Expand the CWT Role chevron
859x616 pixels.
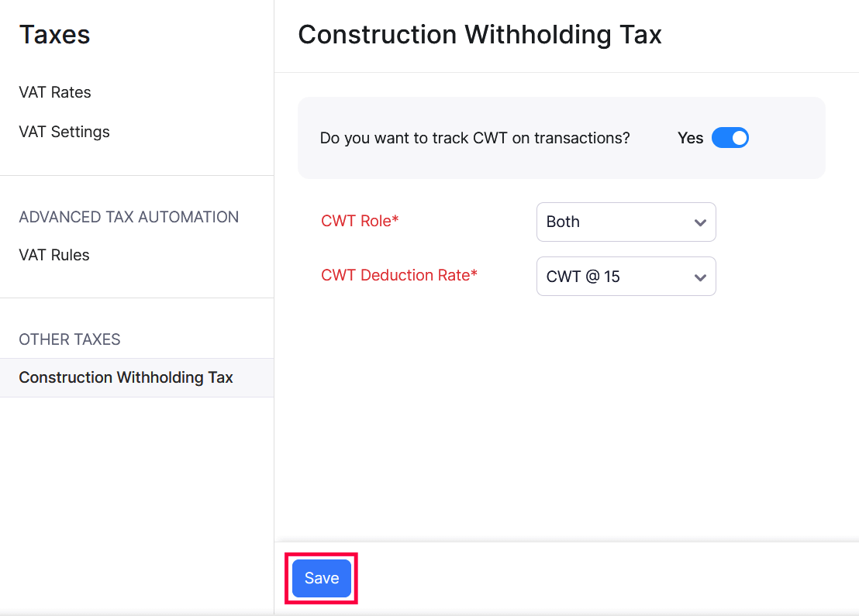[x=700, y=222]
